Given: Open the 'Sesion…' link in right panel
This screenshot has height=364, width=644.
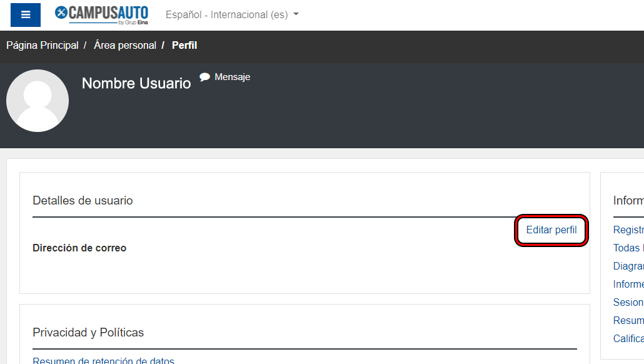Looking at the screenshot, I should (628, 303).
